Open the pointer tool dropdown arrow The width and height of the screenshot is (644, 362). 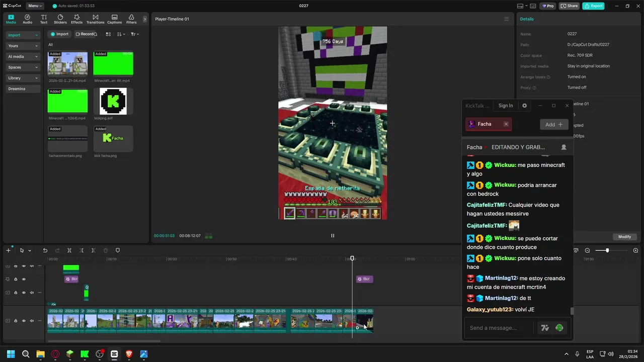coord(30,250)
